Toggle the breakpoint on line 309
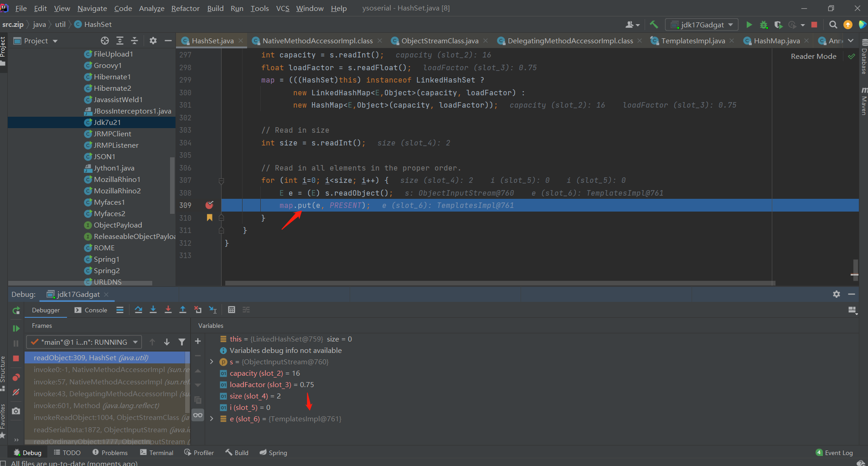The width and height of the screenshot is (868, 466). [x=209, y=205]
